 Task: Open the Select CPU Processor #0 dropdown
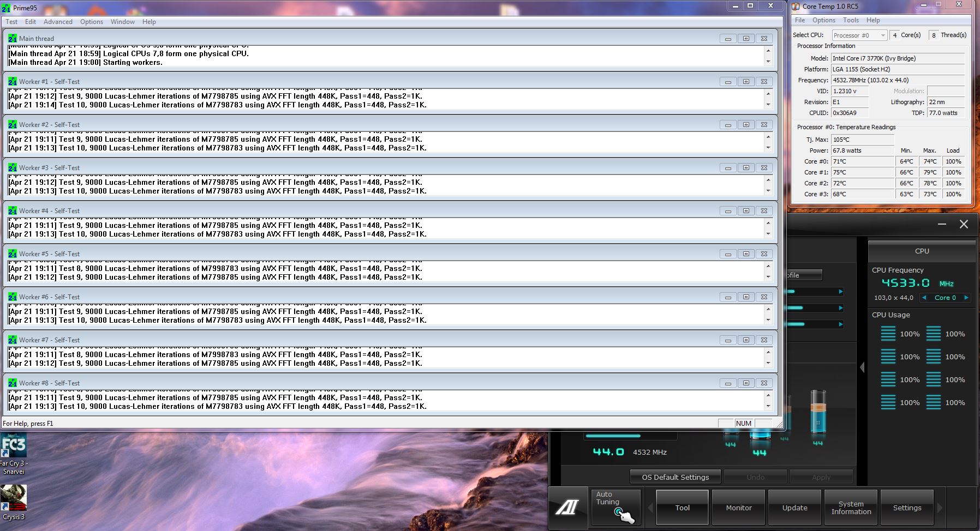click(859, 35)
